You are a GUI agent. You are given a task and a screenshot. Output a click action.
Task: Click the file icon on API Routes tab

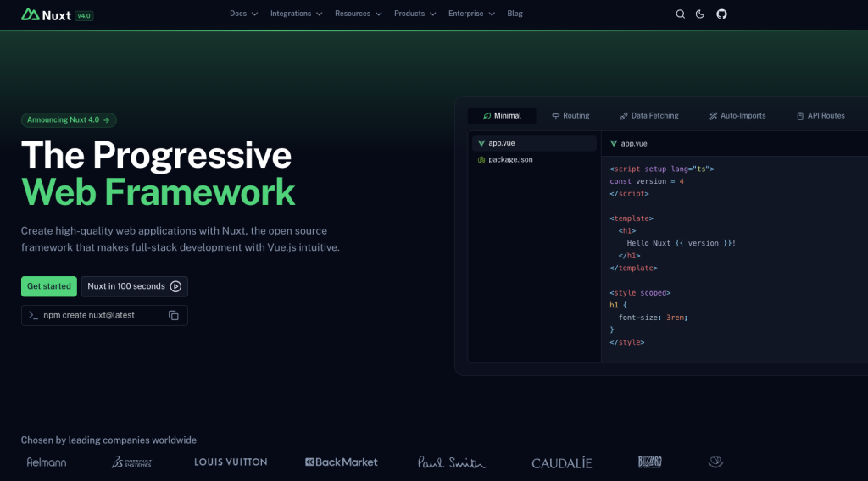click(800, 116)
